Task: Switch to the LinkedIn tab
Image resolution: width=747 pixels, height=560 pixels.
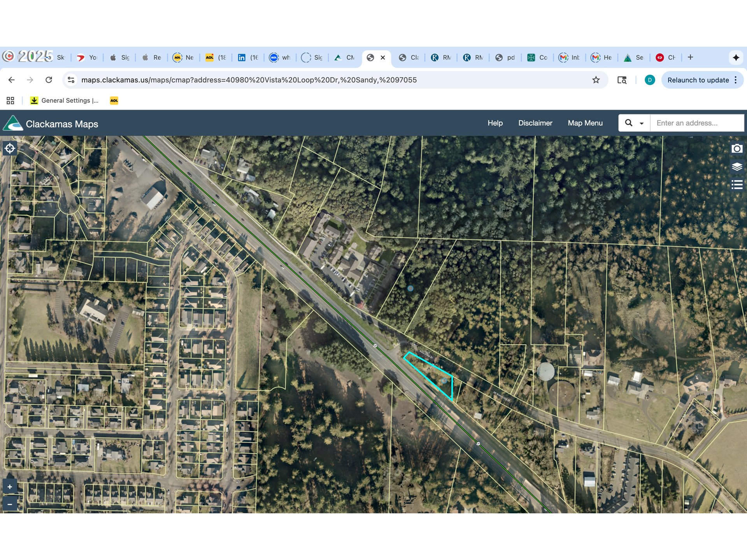Action: (x=247, y=58)
